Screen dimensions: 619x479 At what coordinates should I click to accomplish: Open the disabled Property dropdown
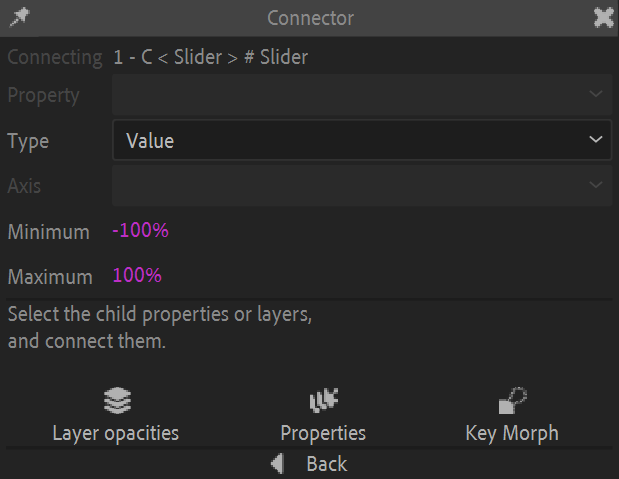point(361,95)
